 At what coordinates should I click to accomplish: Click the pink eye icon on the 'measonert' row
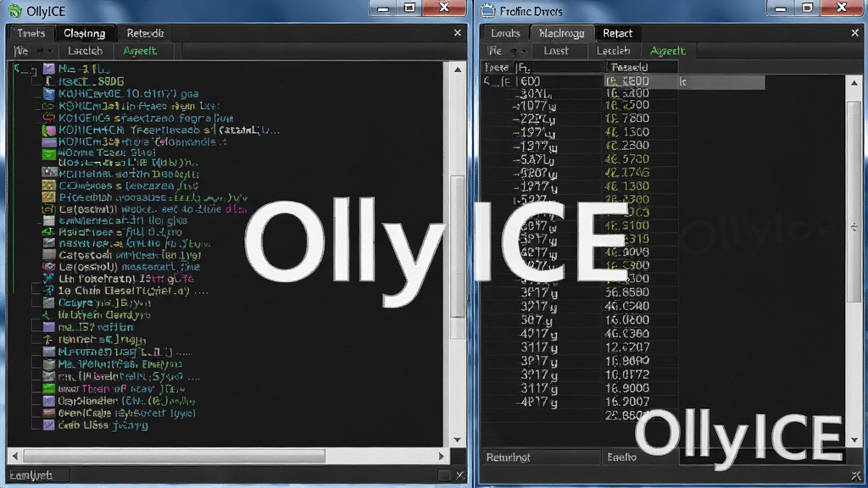[48, 267]
